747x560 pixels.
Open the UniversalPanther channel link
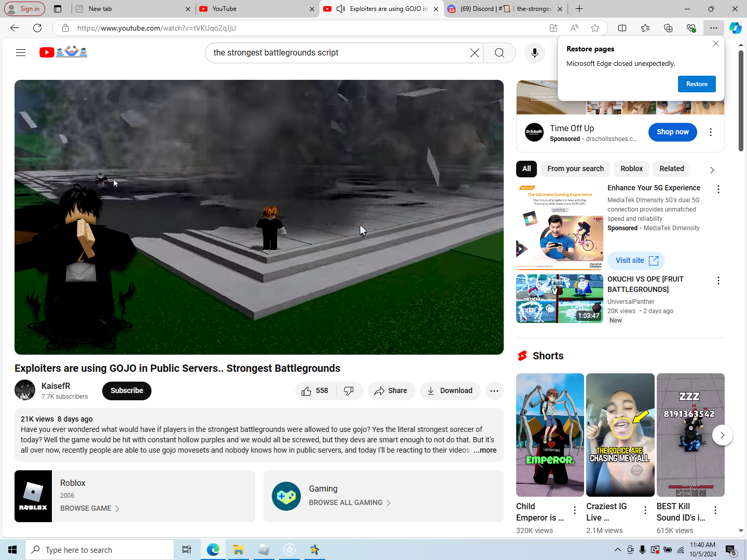pos(631,302)
